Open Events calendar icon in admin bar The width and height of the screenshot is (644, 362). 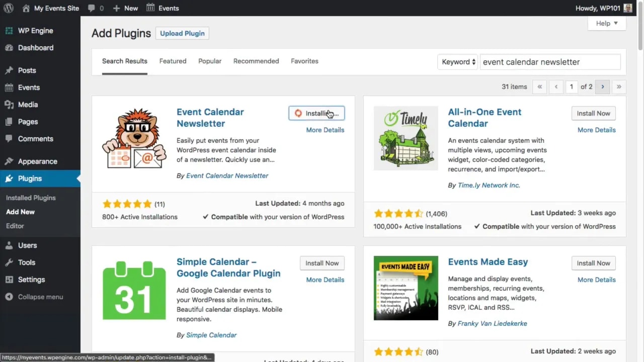pos(150,8)
